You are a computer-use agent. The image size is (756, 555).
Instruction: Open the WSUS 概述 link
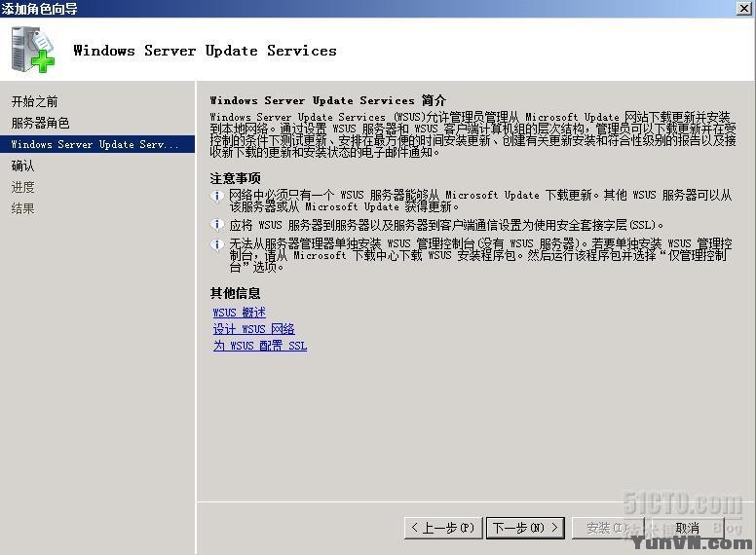click(x=239, y=313)
